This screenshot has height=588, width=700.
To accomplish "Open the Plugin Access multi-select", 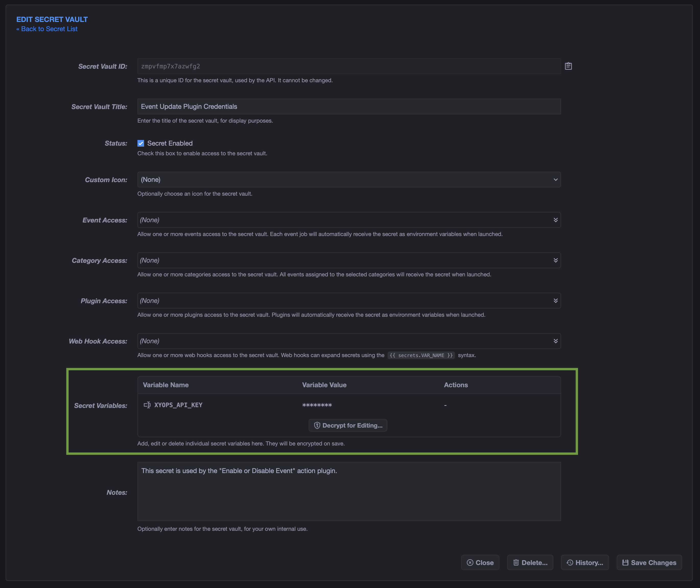I will [349, 301].
